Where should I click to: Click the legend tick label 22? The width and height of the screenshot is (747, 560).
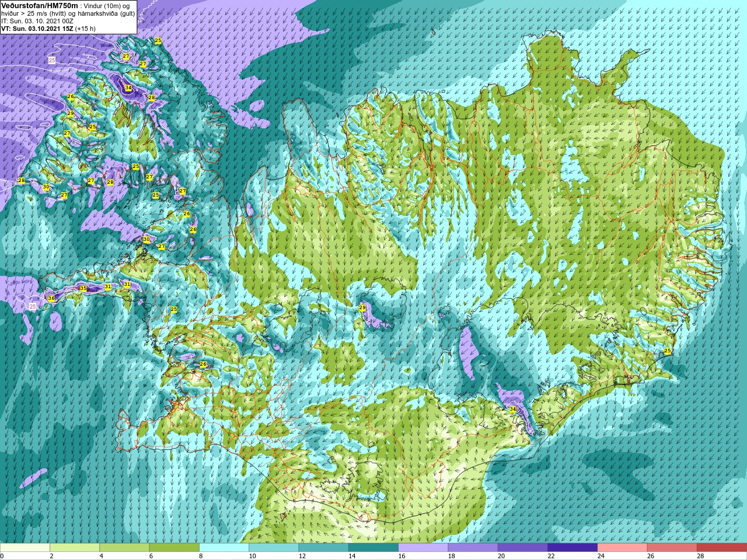(551, 556)
